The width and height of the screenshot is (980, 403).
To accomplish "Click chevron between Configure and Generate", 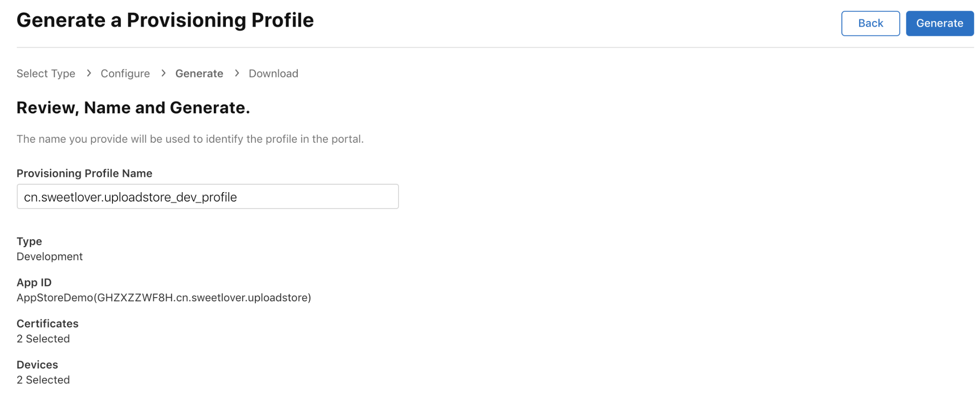I will (163, 73).
